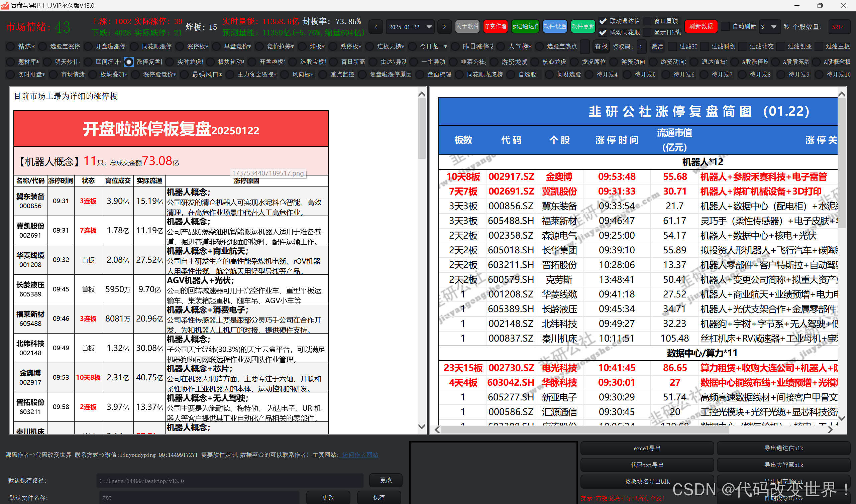The width and height of the screenshot is (856, 504).
Task: Enable the 自动刷新 checkbox
Action: [x=725, y=26]
